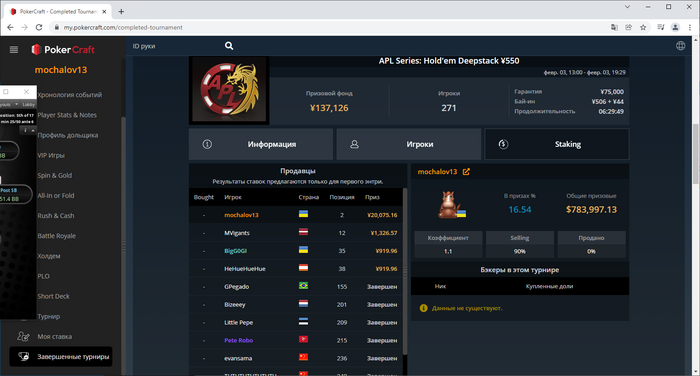
Task: Click the APL tournament logo image
Action: tap(229, 90)
